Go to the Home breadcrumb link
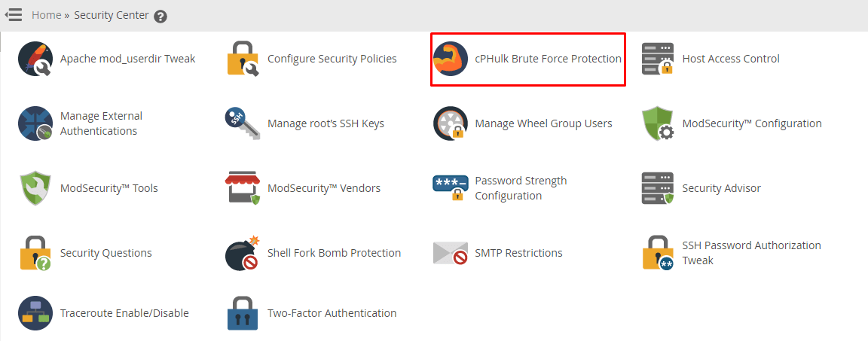Image resolution: width=868 pixels, height=341 pixels. (47, 16)
